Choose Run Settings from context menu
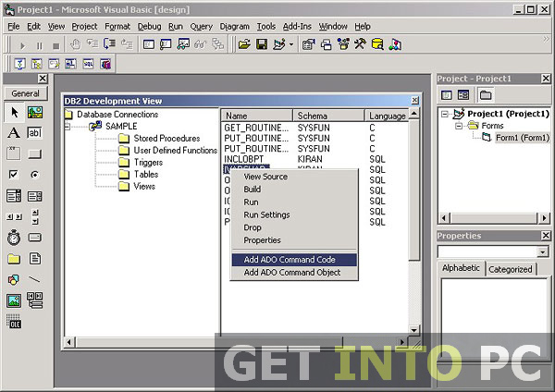Image resolution: width=555 pixels, height=392 pixels. [294, 214]
